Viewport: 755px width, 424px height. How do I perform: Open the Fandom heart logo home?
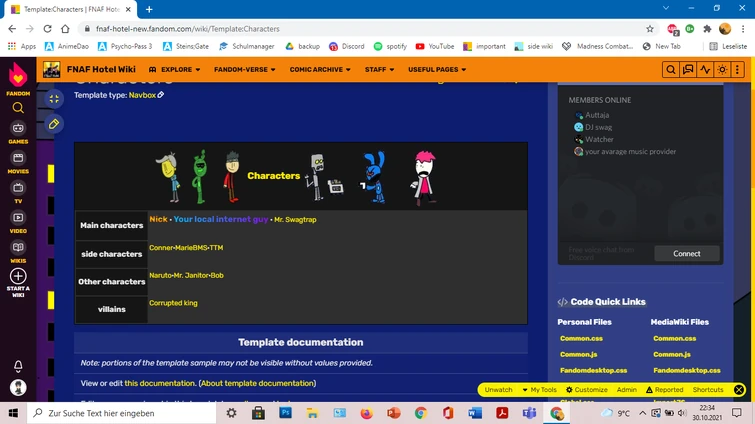coord(18,75)
